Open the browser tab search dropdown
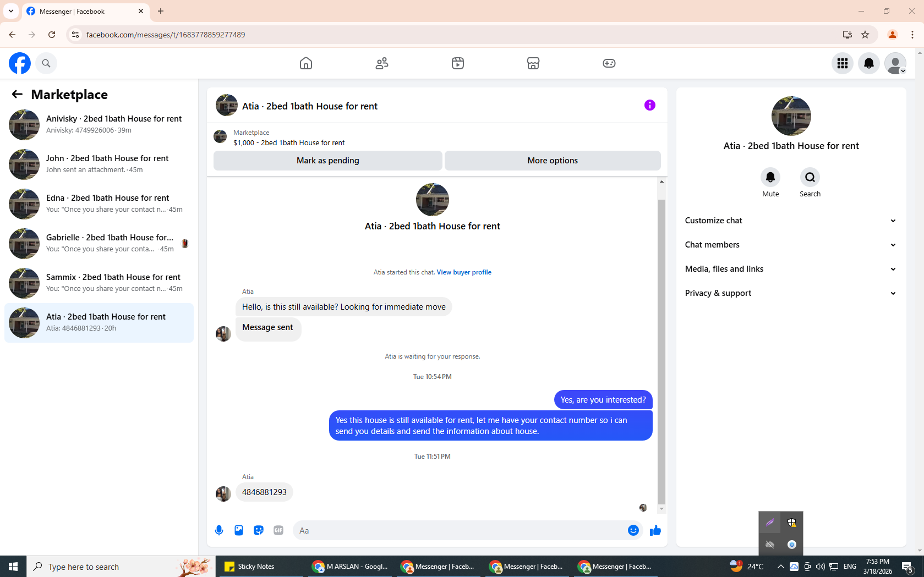 coord(11,11)
